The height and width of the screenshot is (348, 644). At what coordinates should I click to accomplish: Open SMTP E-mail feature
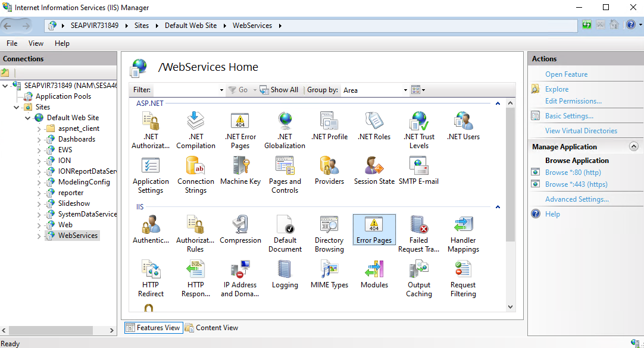419,171
